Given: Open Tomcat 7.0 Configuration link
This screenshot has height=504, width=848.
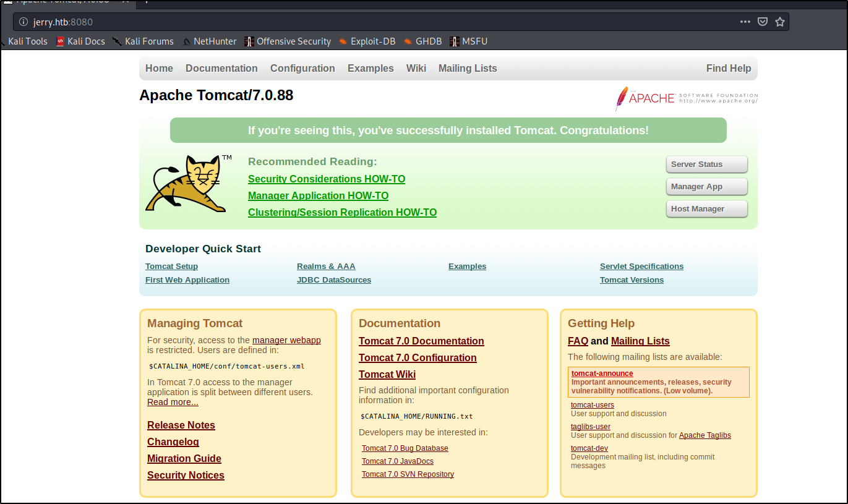Looking at the screenshot, I should (418, 358).
